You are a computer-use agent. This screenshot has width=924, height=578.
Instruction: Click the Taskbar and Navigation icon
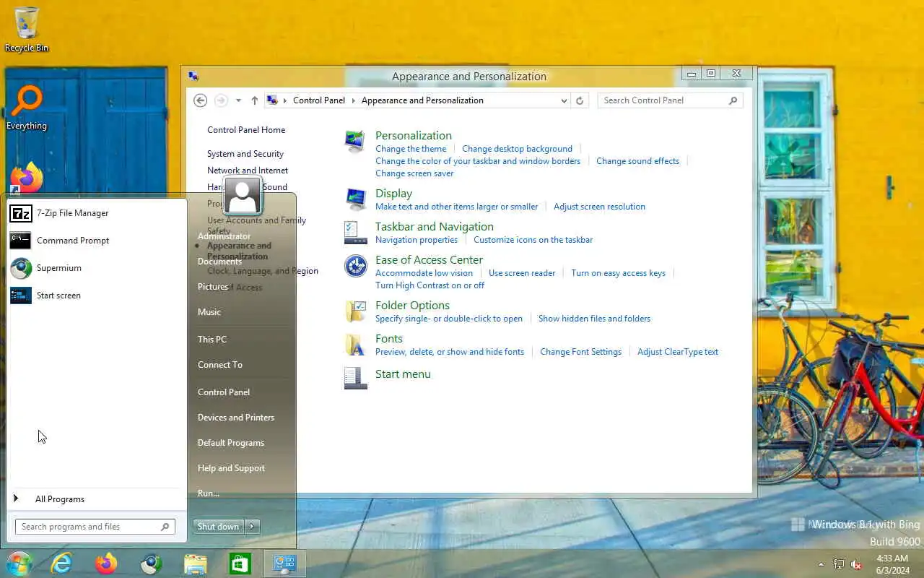355,232
